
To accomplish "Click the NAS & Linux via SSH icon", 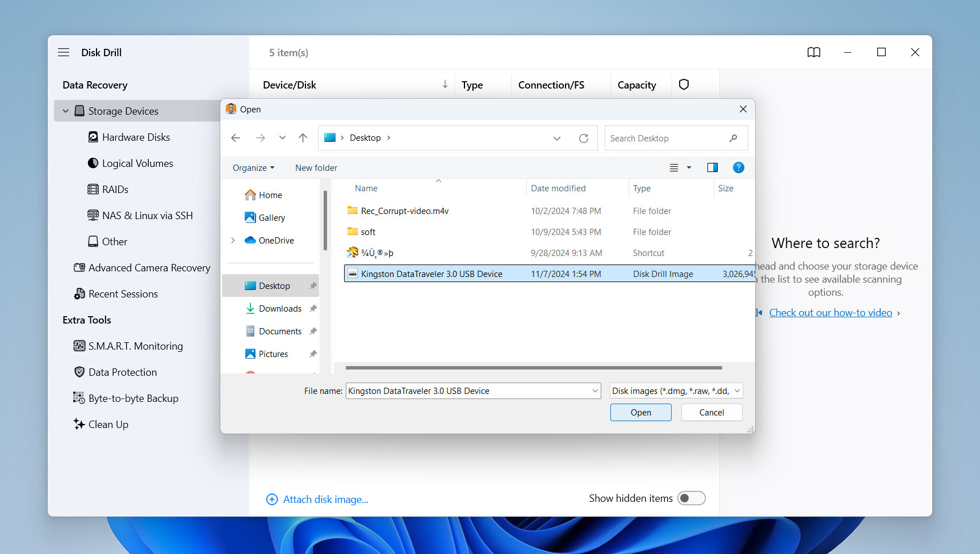I will click(x=93, y=215).
